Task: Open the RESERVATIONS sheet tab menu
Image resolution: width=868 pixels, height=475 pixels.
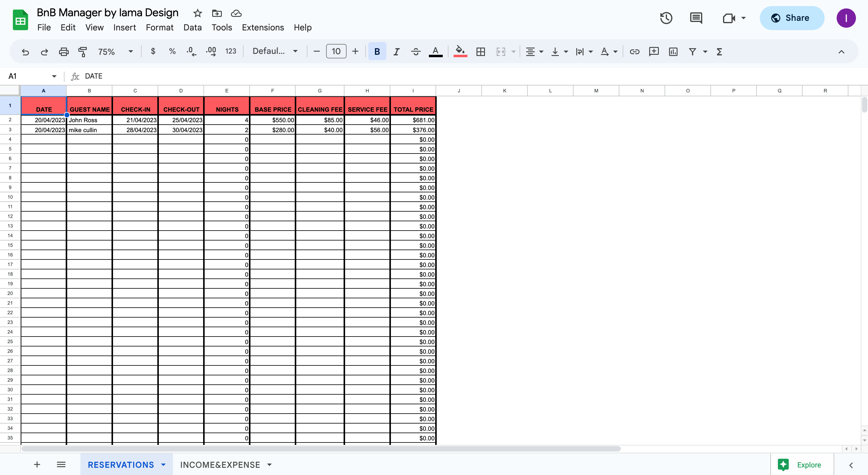Action: pyautogui.click(x=163, y=464)
